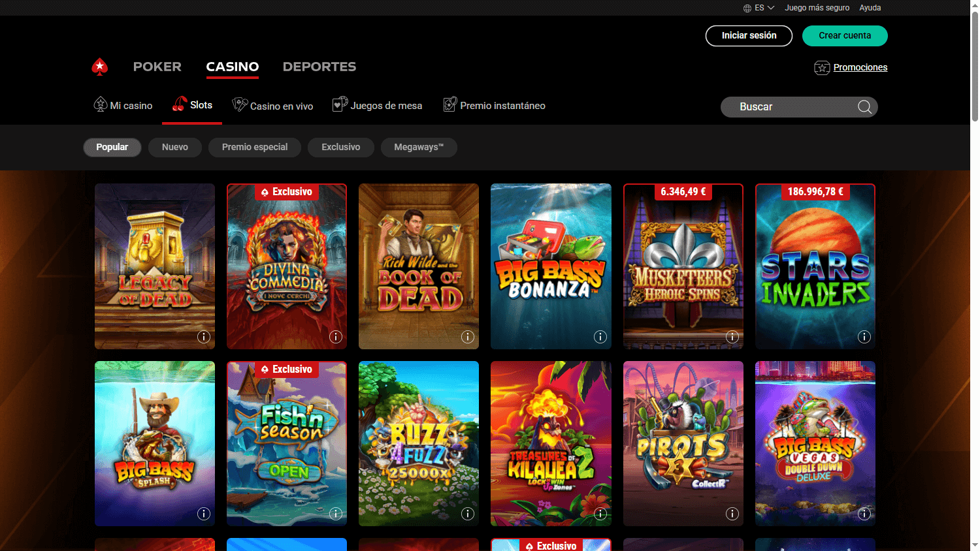
Task: Open info icon on Pirots 3
Action: [x=732, y=514]
